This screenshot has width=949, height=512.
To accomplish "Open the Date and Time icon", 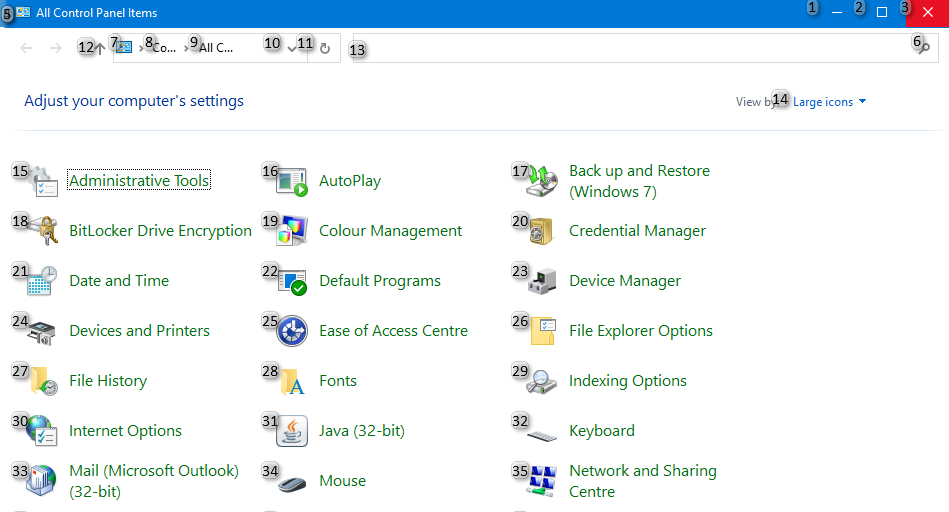I will tap(42, 281).
